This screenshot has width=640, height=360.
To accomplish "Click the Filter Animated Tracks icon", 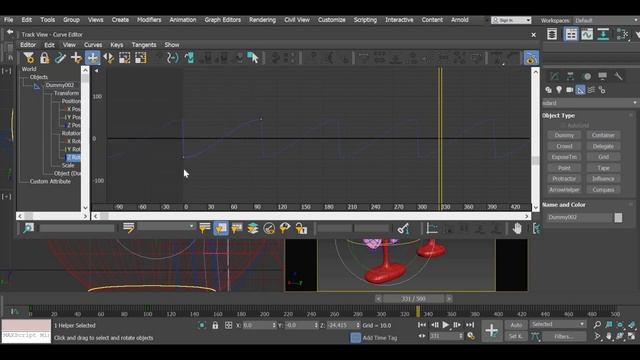I will click(x=237, y=228).
